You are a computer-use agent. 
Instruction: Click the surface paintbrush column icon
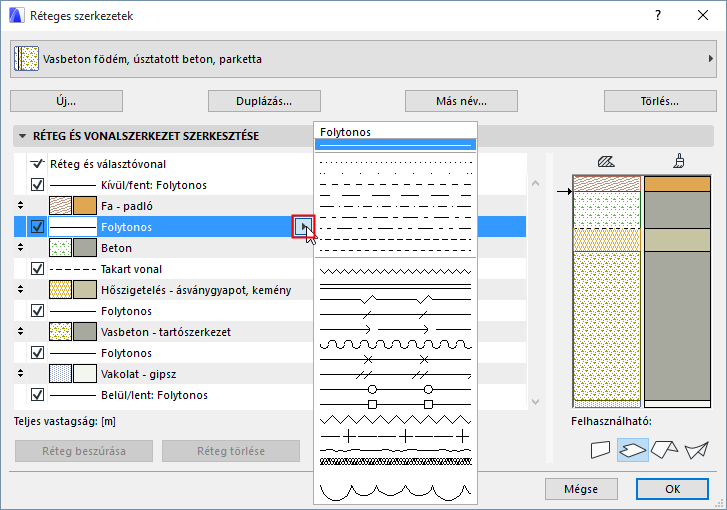678,161
